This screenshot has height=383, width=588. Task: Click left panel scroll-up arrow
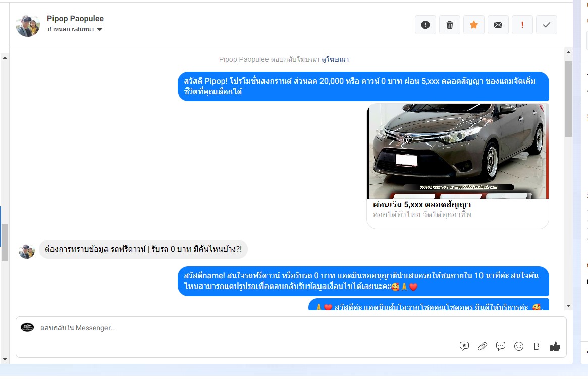[5, 58]
